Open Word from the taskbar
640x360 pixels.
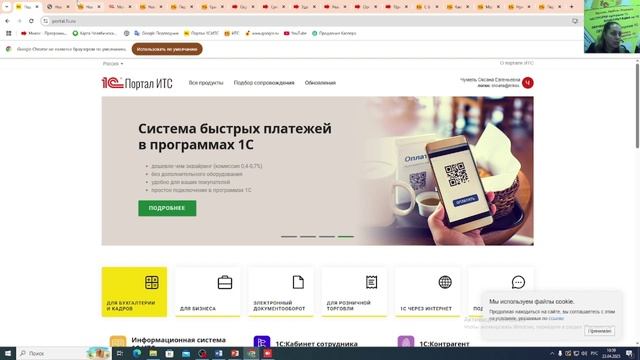pyautogui.click(x=218, y=353)
